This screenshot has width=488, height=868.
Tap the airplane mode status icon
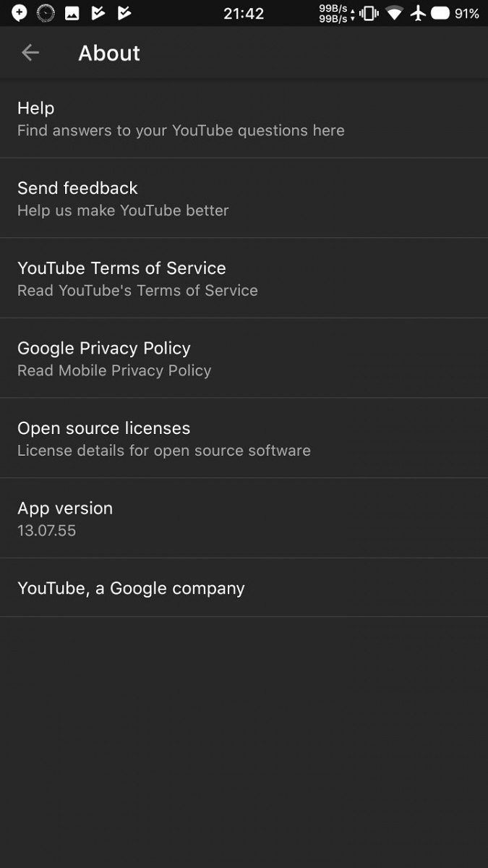(418, 13)
